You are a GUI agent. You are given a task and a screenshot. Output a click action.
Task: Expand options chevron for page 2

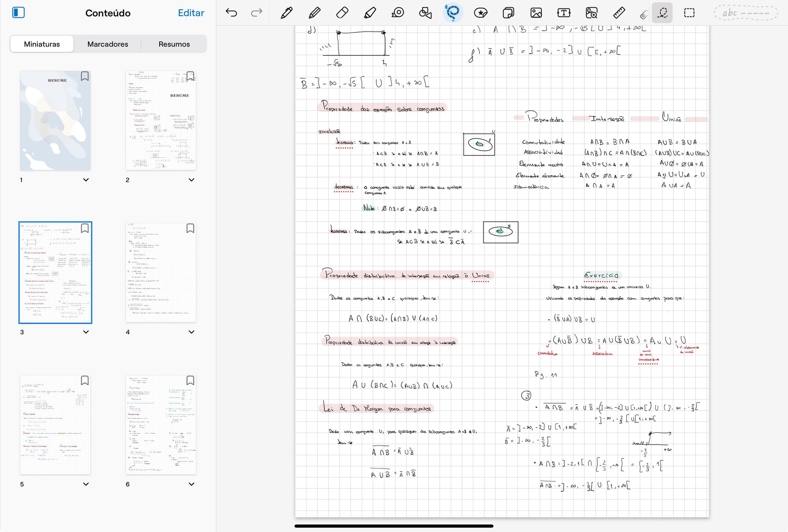coord(192,180)
